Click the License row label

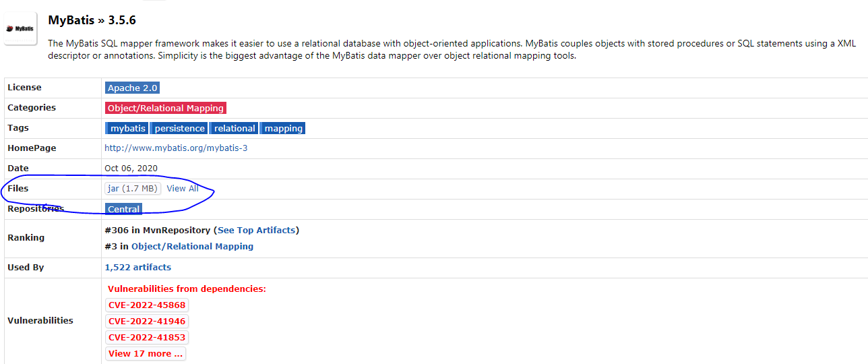[x=24, y=87]
